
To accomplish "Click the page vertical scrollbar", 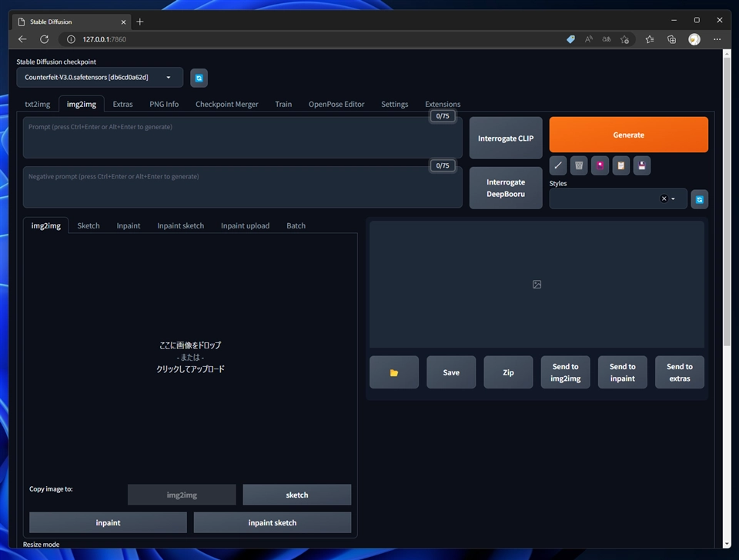I will coord(726,202).
